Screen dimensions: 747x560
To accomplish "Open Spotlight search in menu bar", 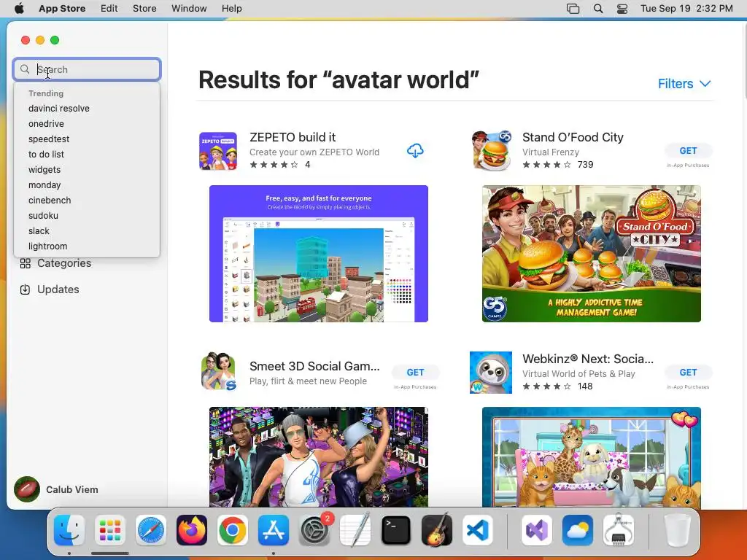I will (x=598, y=9).
